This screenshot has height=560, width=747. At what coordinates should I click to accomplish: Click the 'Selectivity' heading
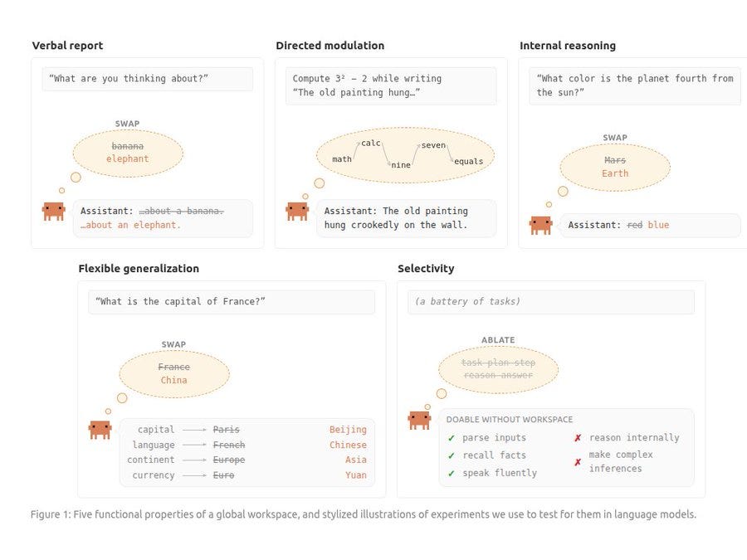(x=426, y=269)
